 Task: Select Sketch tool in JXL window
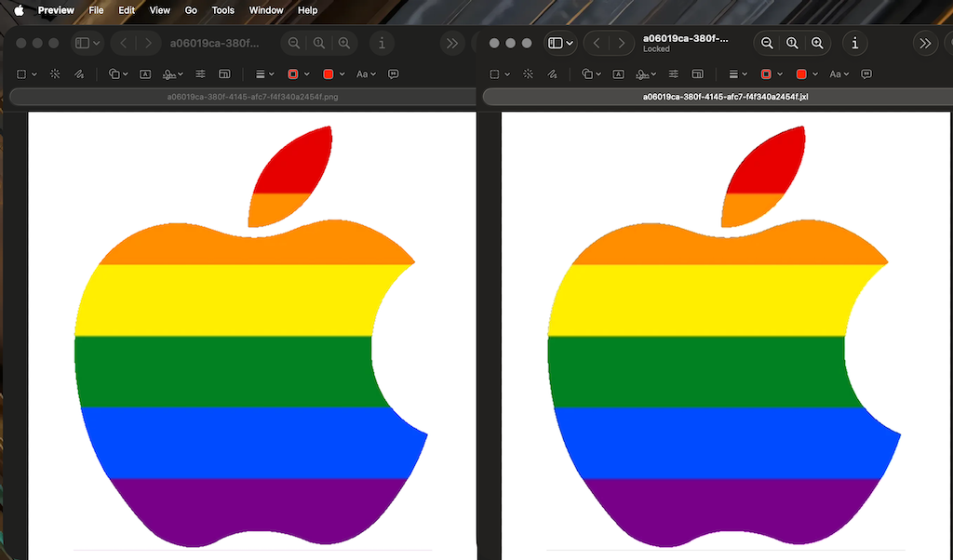(x=552, y=74)
